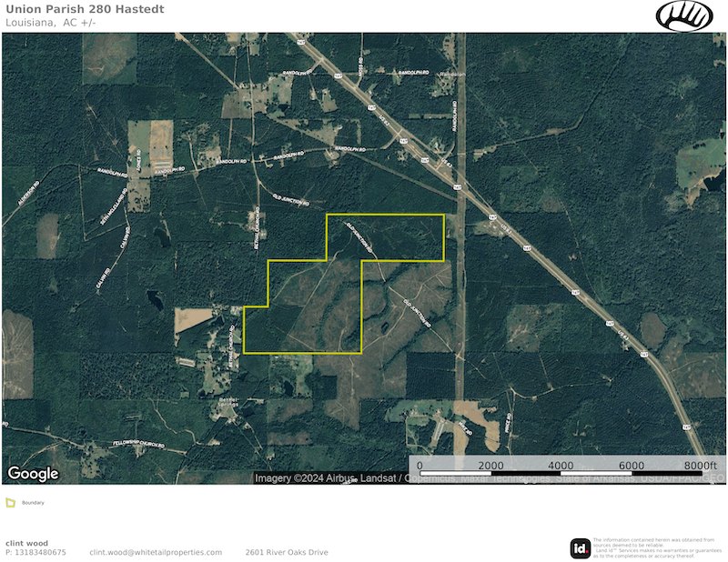
Task: Click the yellow Boundary legend icon
Action: coord(10,503)
